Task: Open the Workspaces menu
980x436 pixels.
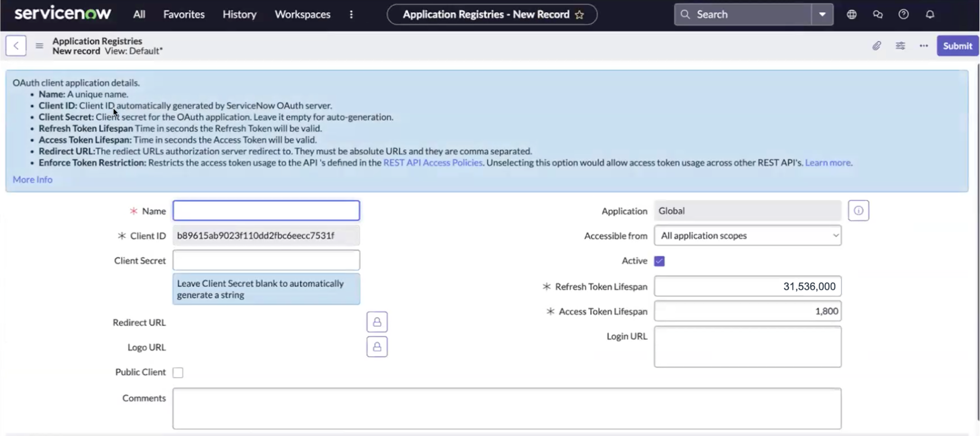Action: tap(302, 14)
